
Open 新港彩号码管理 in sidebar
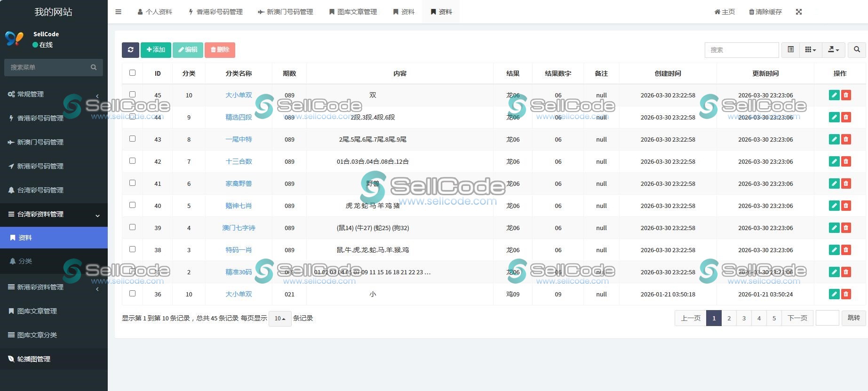tap(54, 166)
